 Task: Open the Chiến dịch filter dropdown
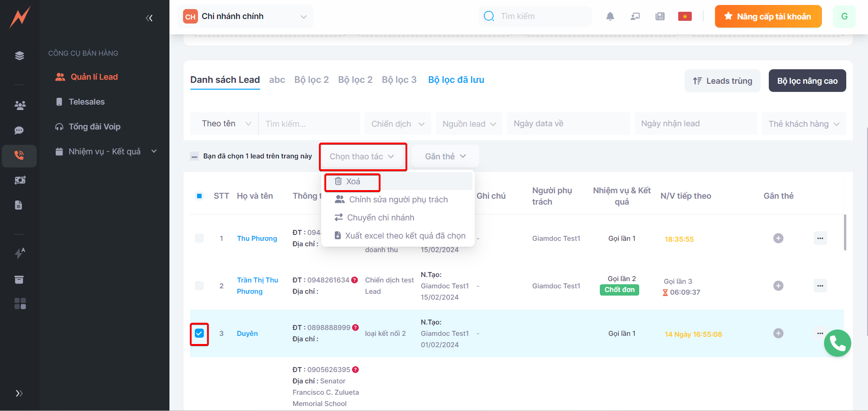pyautogui.click(x=398, y=124)
